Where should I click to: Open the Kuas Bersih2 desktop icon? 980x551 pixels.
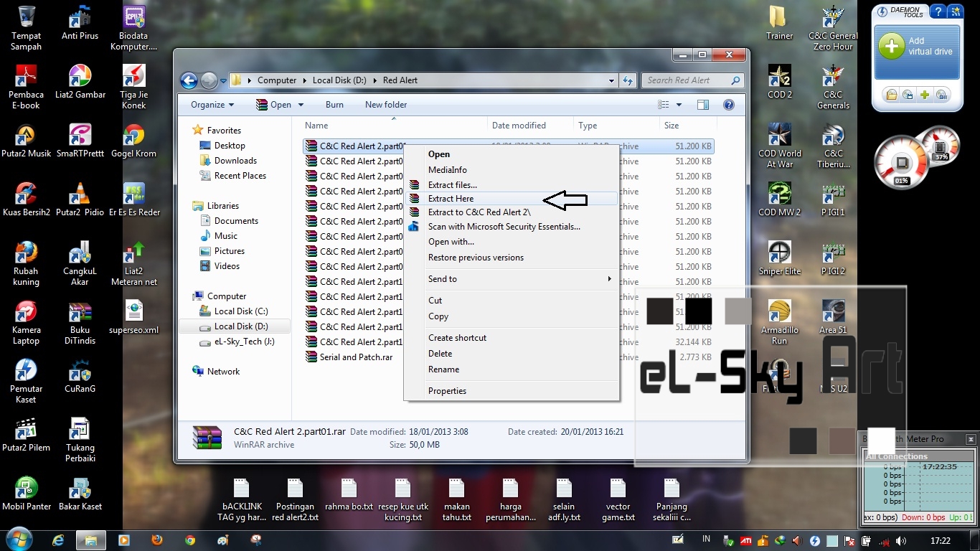tap(27, 199)
